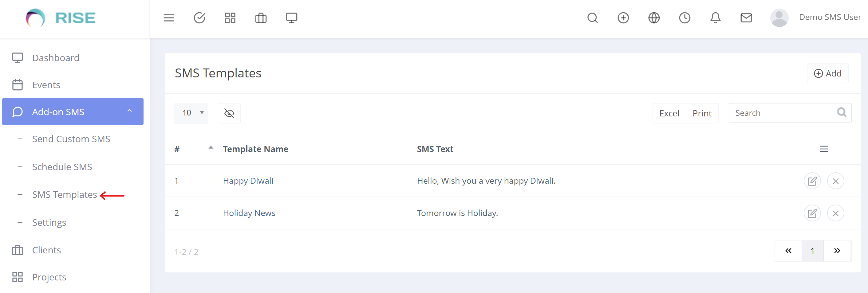Open the Holiday News template link
Image resolution: width=868 pixels, height=293 pixels.
tap(249, 213)
